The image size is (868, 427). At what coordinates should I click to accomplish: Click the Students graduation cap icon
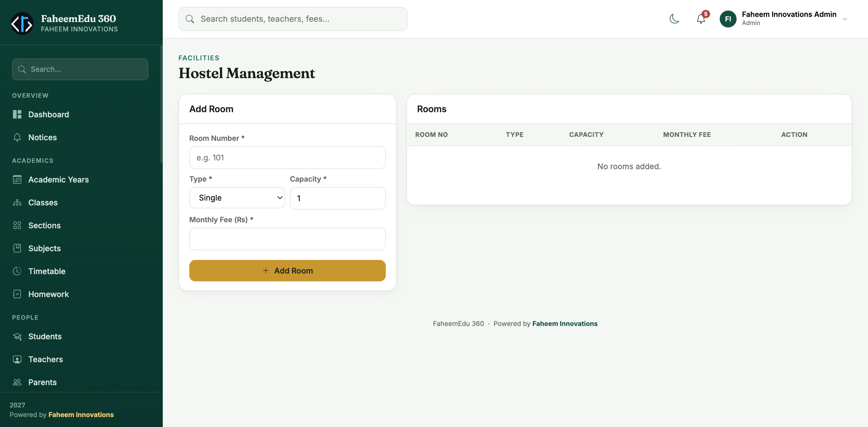17,336
